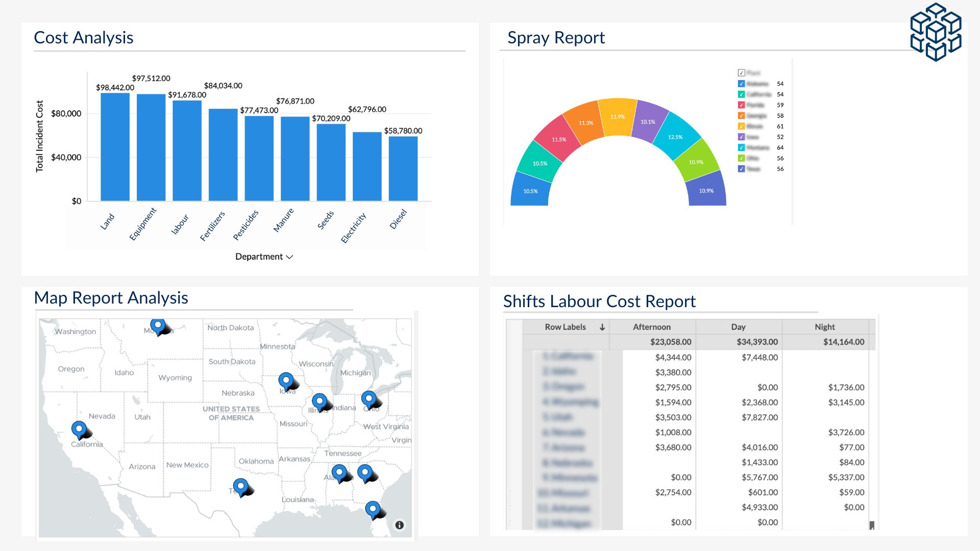Click Row Labels sort arrow

click(x=602, y=327)
